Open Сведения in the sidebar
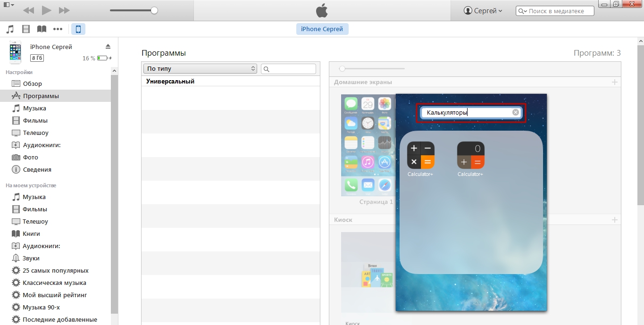Screen dimensions: 644x325 coord(37,169)
